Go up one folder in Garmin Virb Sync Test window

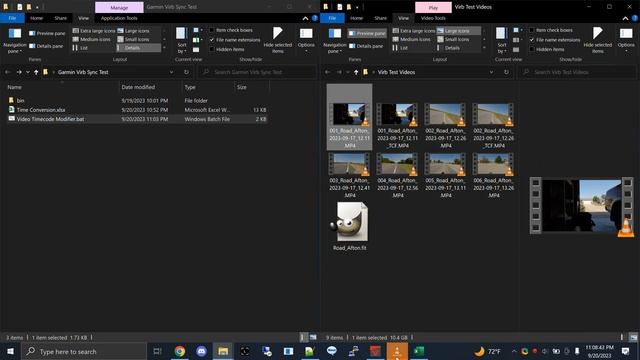36,72
